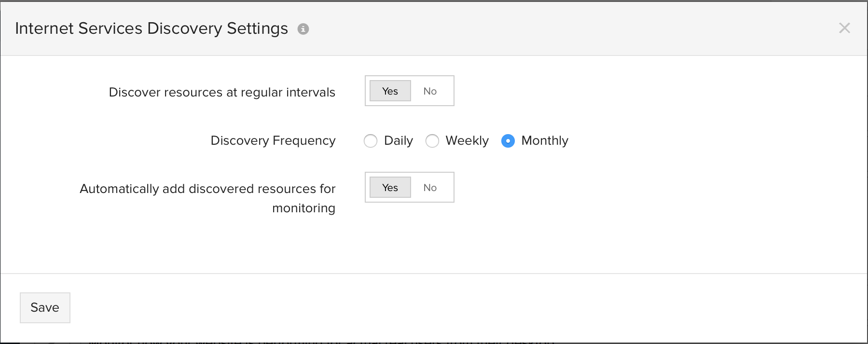Set regular interval discovery to No
Screen dimensions: 868x344
click(430, 91)
